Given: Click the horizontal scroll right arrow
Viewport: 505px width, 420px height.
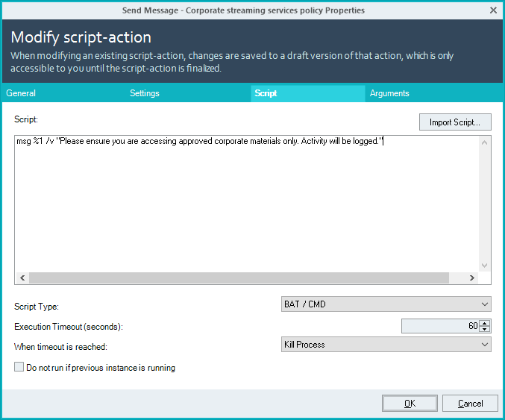Looking at the screenshot, I should 472,278.
